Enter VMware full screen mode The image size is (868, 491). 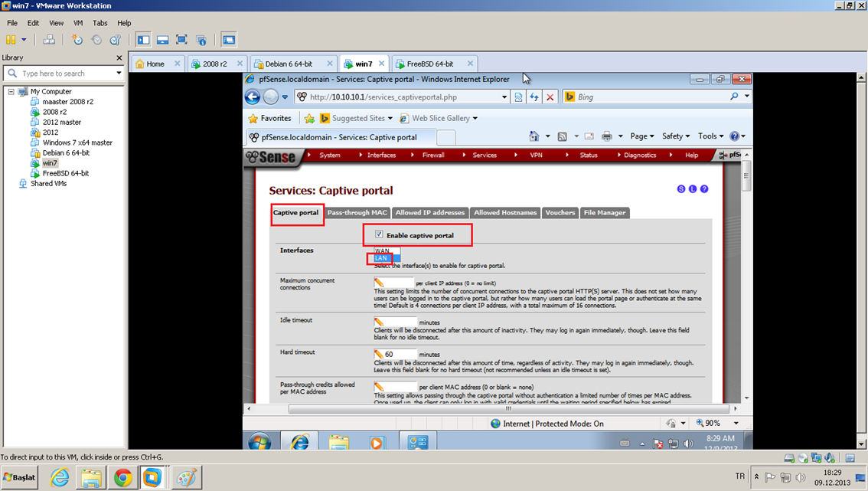181,39
